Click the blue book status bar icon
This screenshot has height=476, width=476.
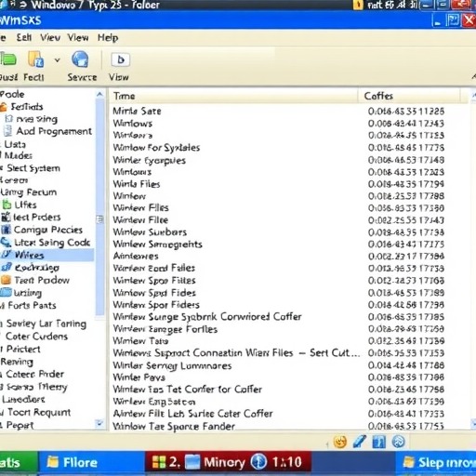378,442
